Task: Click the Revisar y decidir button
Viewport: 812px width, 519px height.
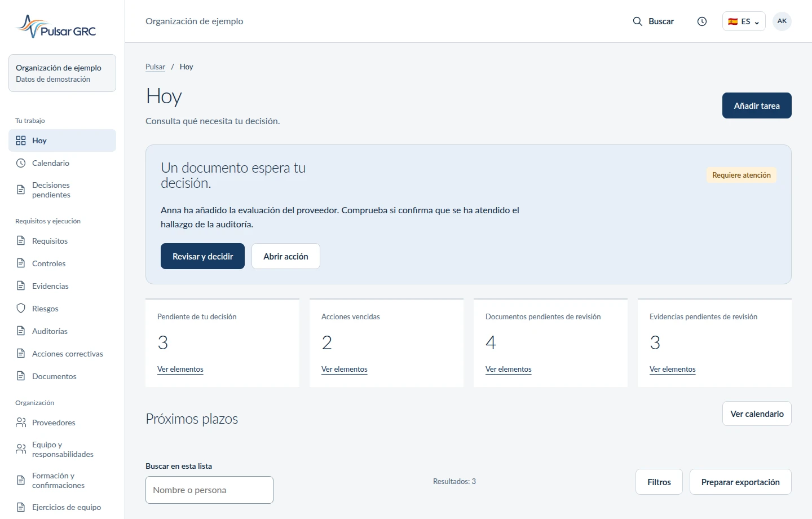Action: (x=202, y=256)
